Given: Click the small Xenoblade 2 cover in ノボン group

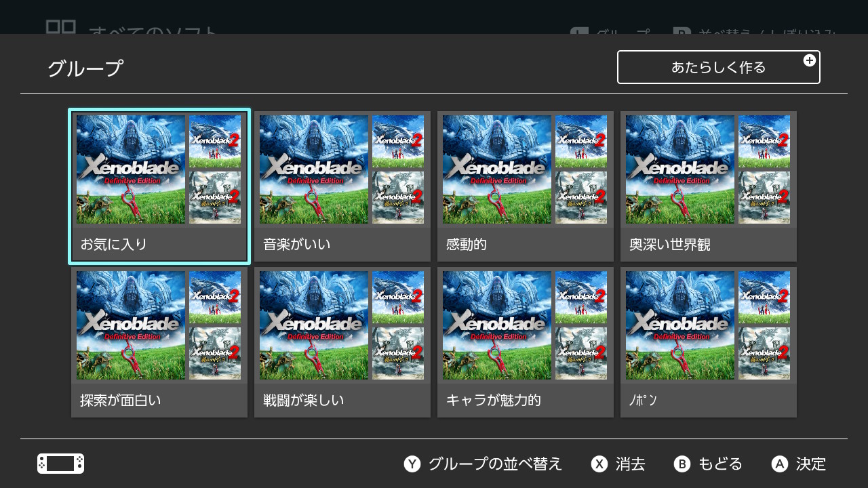Looking at the screenshot, I should click(764, 297).
